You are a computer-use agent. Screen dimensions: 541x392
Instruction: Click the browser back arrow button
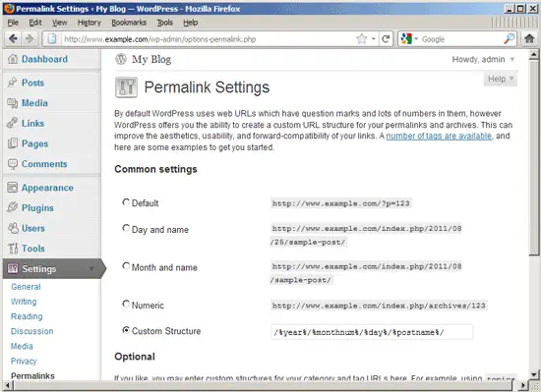(x=13, y=39)
